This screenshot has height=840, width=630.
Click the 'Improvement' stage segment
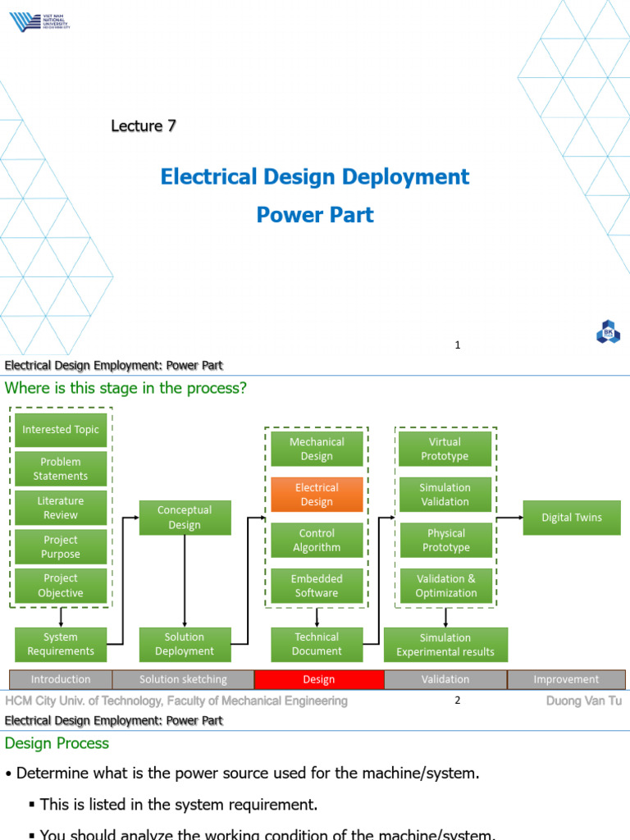566,679
